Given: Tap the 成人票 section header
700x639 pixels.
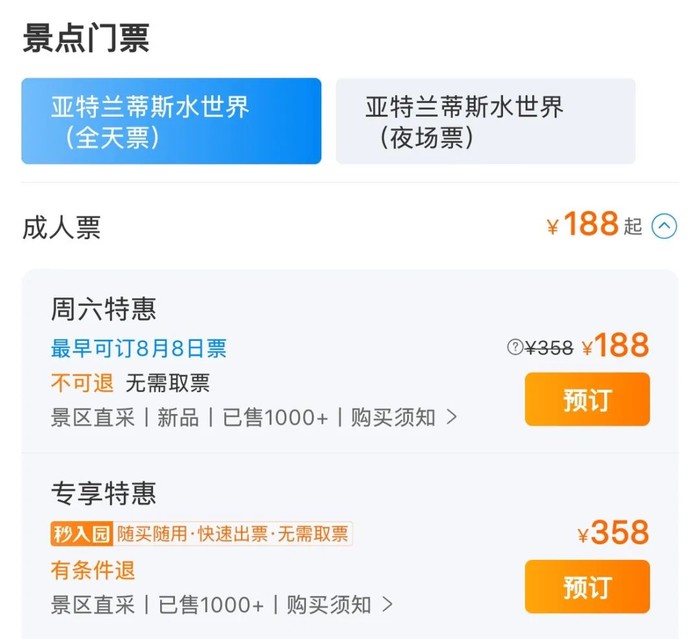Looking at the screenshot, I should point(62,227).
